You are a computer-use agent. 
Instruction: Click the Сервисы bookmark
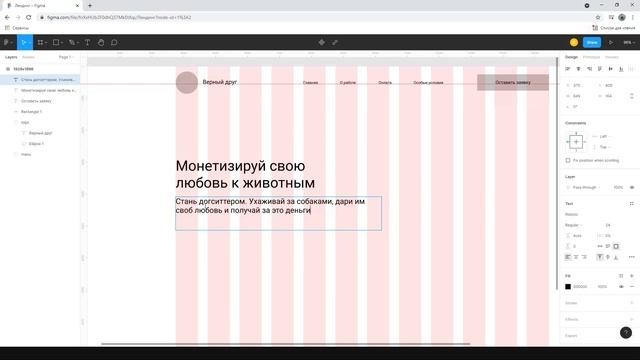click(17, 28)
